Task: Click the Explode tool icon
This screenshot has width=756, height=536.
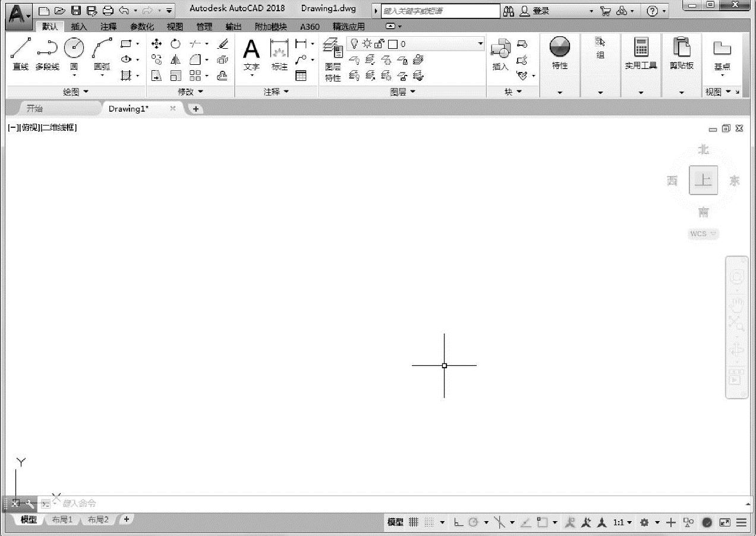Action: click(x=223, y=59)
